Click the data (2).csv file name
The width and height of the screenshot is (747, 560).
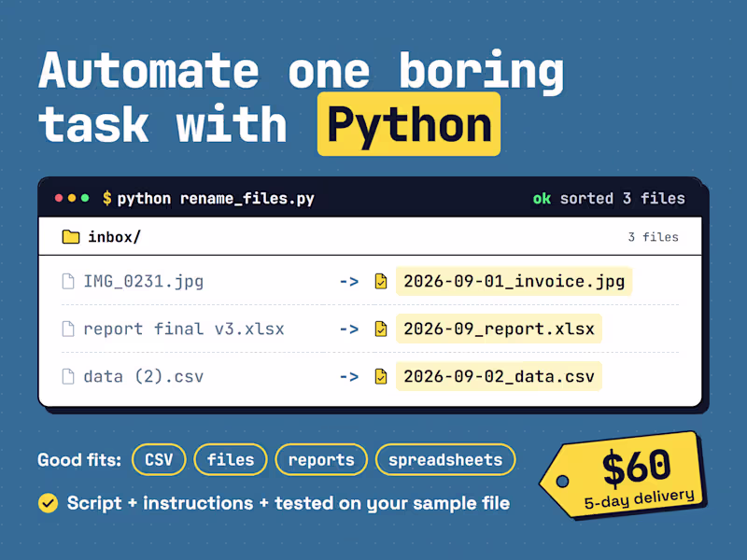(x=144, y=377)
